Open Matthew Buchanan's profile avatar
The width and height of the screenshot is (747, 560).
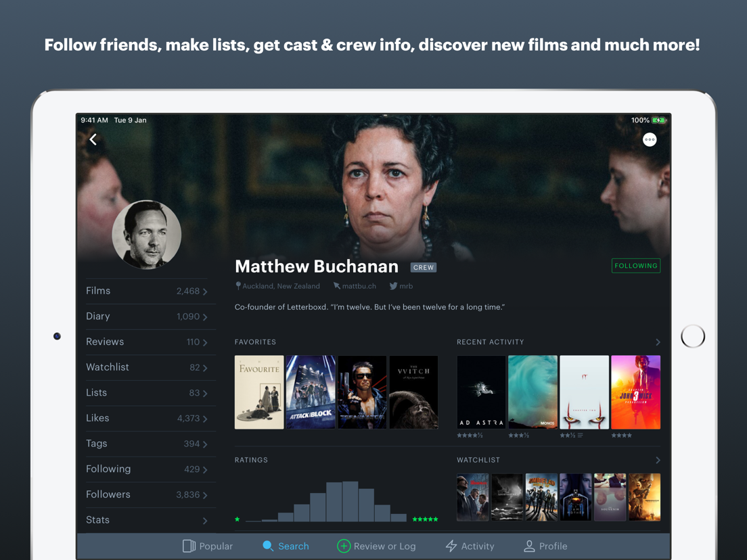coord(147,234)
